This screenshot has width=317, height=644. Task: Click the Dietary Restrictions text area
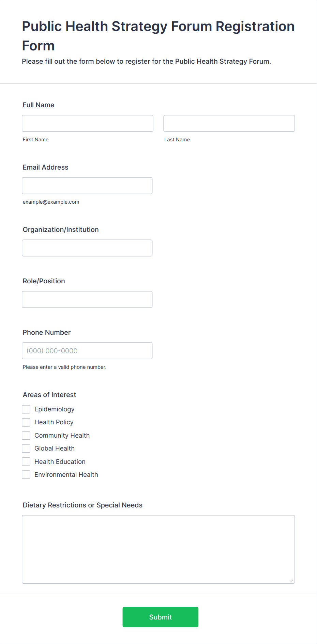[x=158, y=549]
